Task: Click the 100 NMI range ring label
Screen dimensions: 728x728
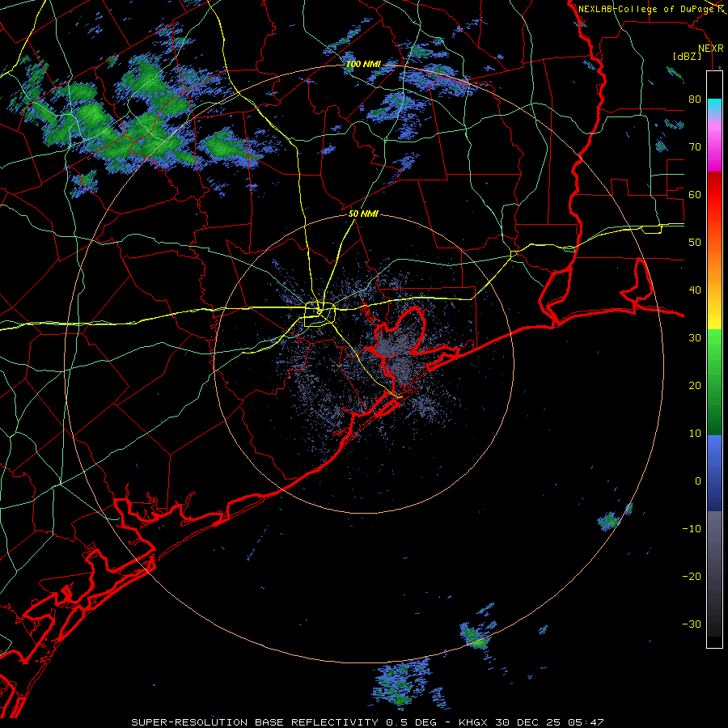Action: [x=362, y=64]
